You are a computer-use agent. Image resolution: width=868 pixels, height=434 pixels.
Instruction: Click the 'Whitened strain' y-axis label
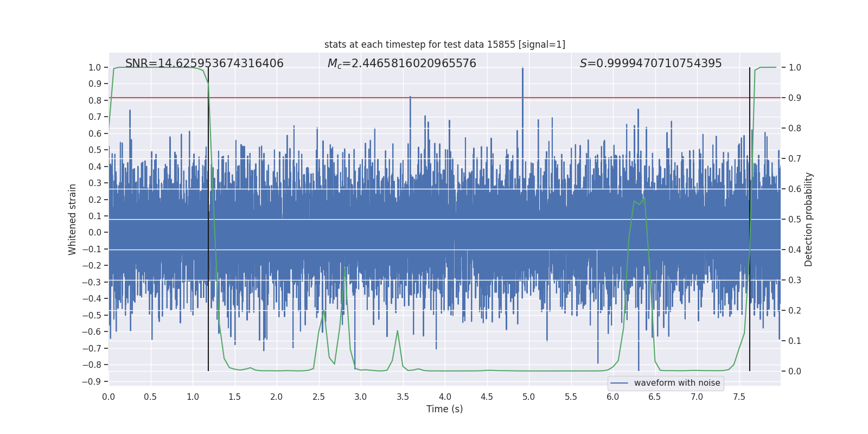[x=73, y=220]
